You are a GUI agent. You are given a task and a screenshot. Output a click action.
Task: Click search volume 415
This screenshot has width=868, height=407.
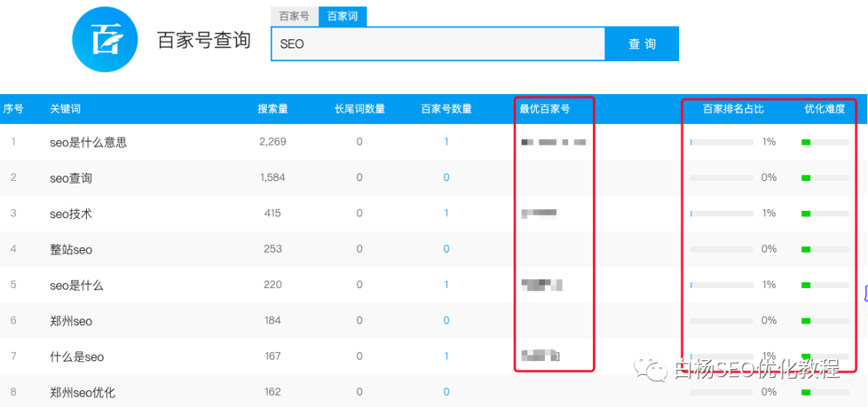pyautogui.click(x=272, y=213)
